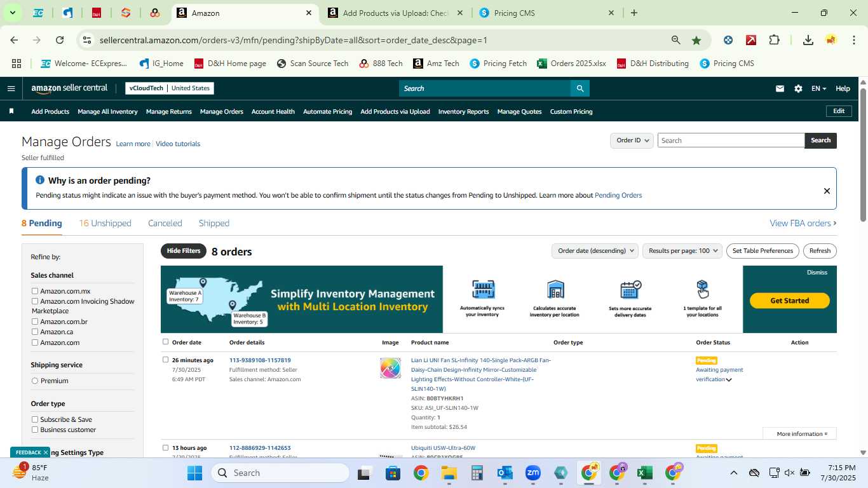Check the Amazon.com sales channel
Screen dimensions: 868x488
(35, 342)
